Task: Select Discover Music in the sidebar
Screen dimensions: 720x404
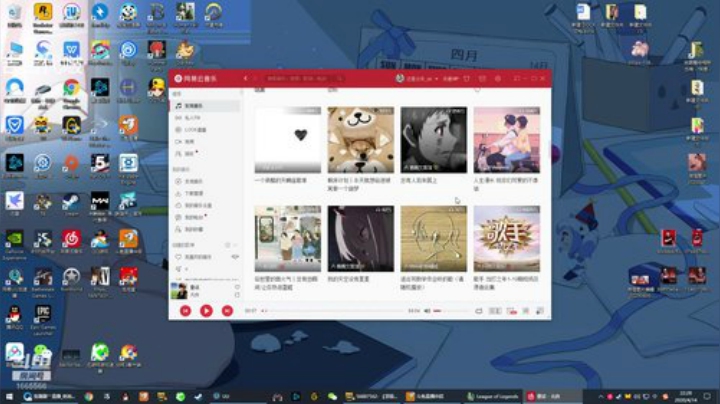Action: pyautogui.click(x=206, y=106)
